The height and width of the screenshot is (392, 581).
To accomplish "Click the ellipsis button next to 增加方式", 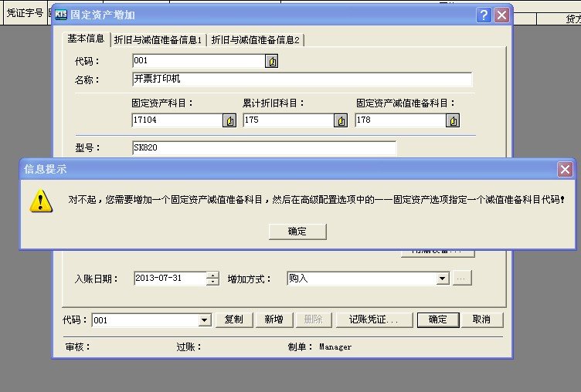I will click(462, 279).
